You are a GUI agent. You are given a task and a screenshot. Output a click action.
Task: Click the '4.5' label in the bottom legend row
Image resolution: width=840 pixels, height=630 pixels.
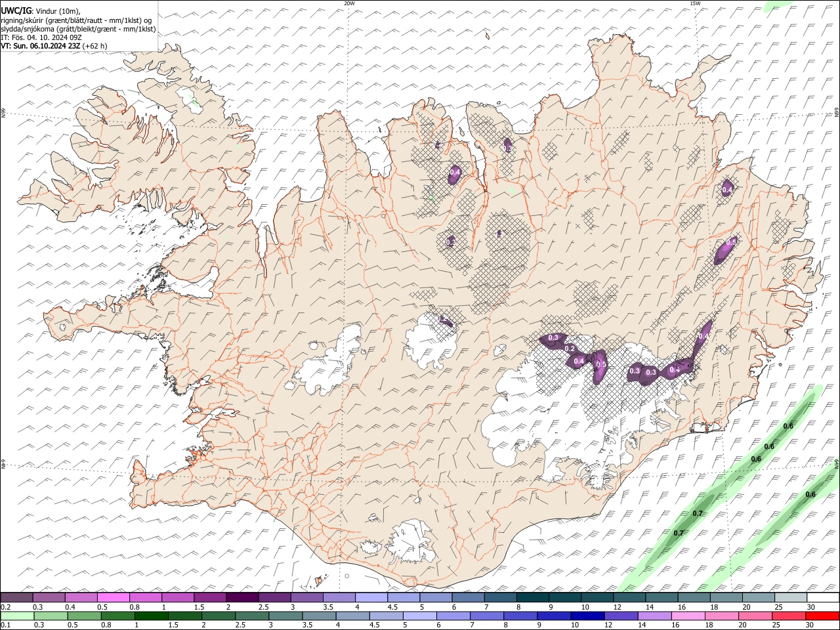(374, 625)
